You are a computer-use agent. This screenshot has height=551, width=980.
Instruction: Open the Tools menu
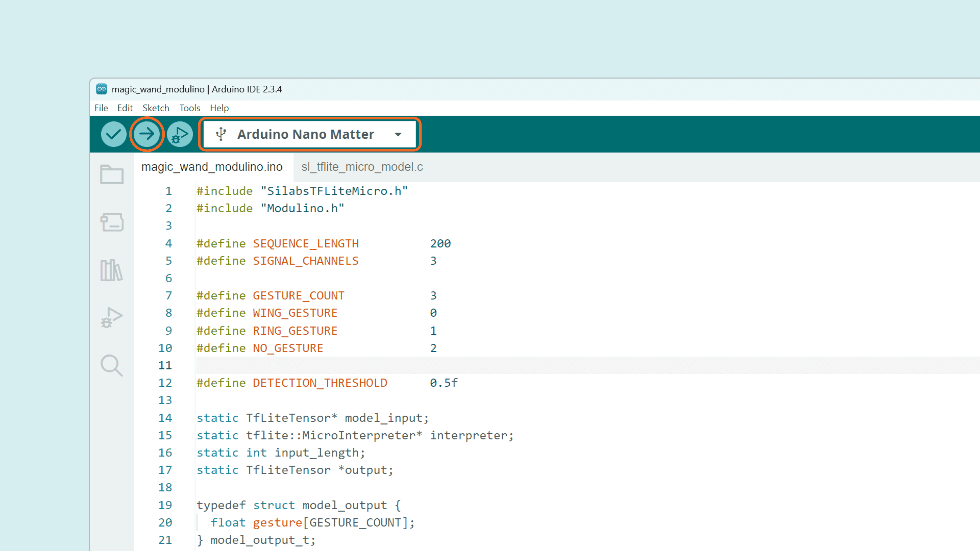coord(190,108)
